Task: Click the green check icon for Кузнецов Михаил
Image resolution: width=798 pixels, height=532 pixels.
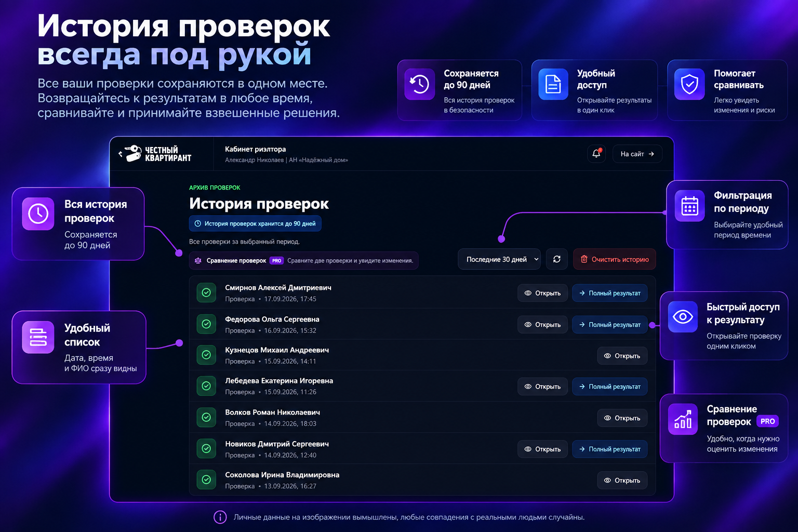Action: tap(206, 355)
